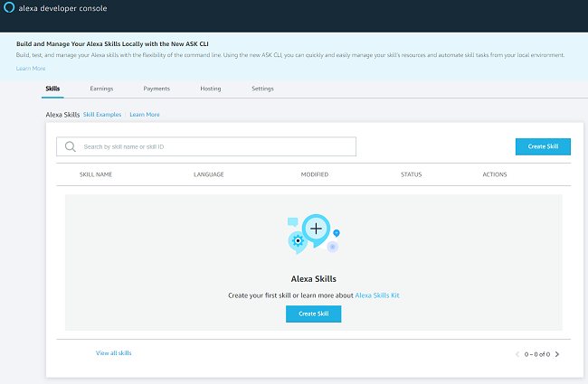The height and width of the screenshot is (384, 588).
Task: Switch to the Earnings tab
Action: pos(101,89)
